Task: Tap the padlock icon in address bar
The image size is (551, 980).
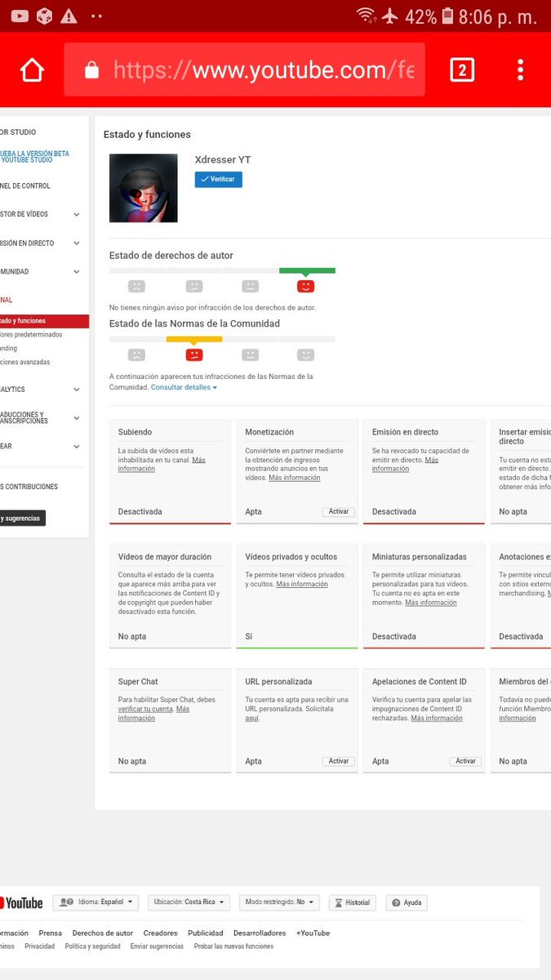Action: point(91,70)
